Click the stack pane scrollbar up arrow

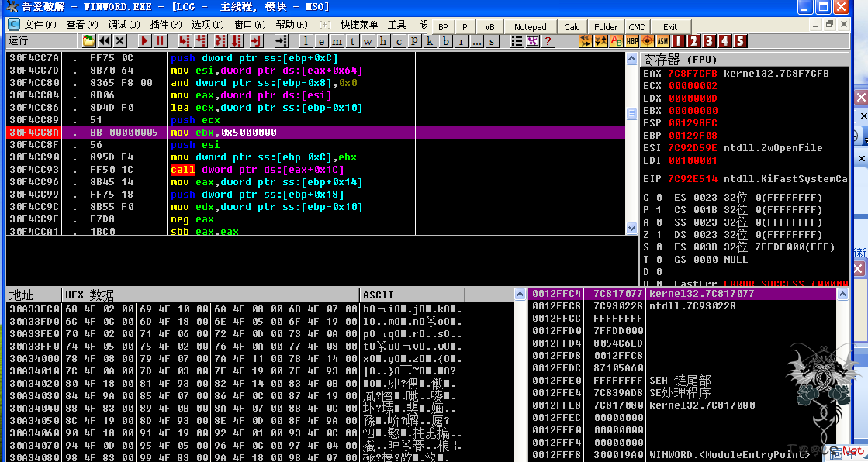pyautogui.click(x=842, y=295)
